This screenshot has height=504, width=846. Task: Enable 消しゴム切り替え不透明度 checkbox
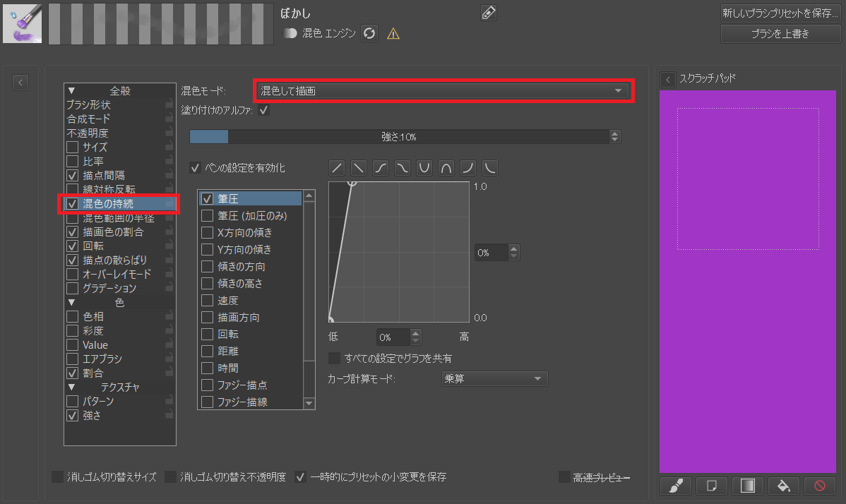[170, 476]
